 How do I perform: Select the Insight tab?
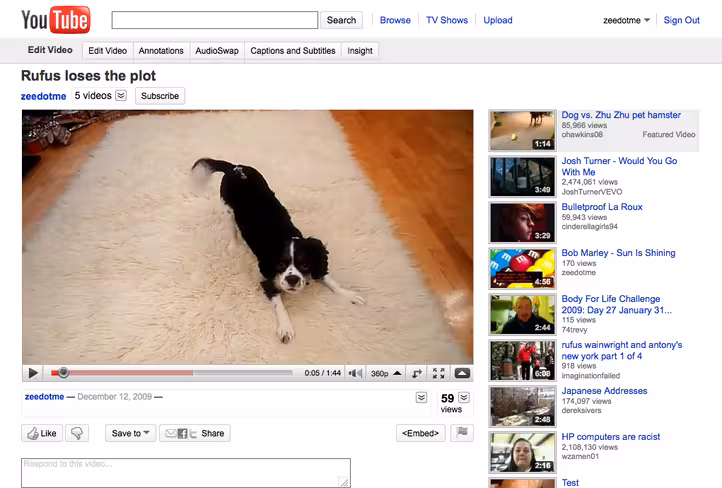360,51
